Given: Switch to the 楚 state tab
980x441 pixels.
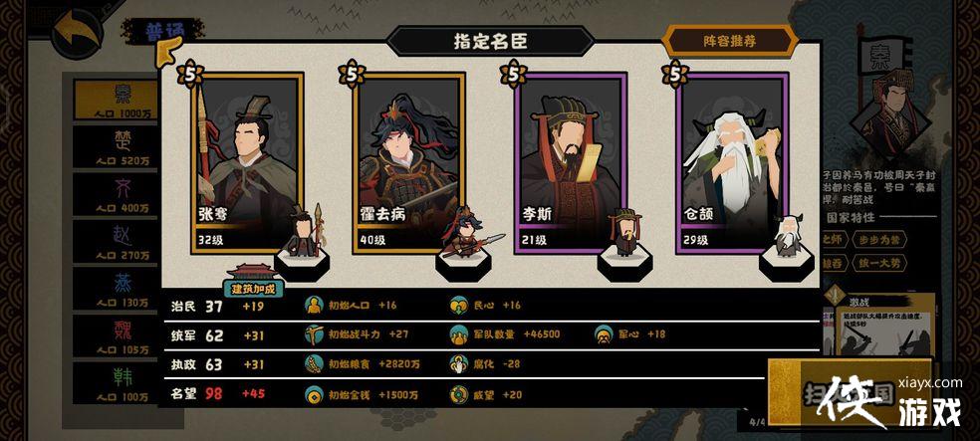Looking at the screenshot, I should [x=117, y=146].
